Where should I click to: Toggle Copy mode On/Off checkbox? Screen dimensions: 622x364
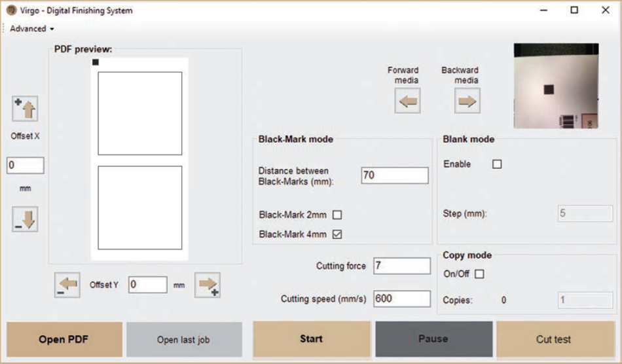click(x=479, y=274)
